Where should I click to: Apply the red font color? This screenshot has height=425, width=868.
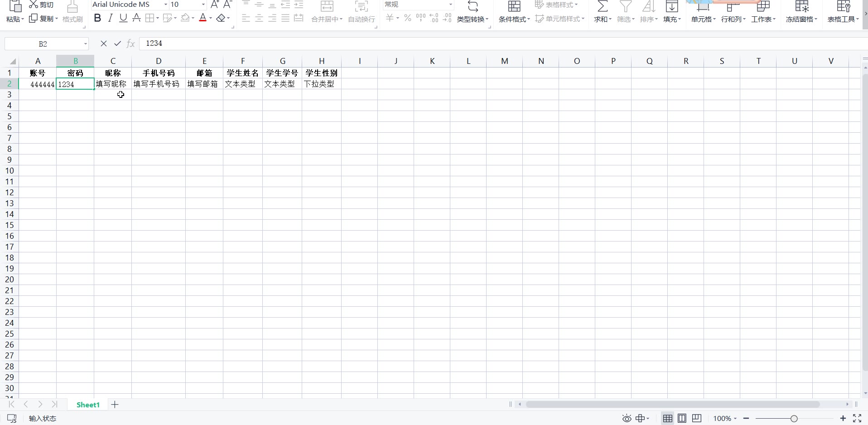203,18
